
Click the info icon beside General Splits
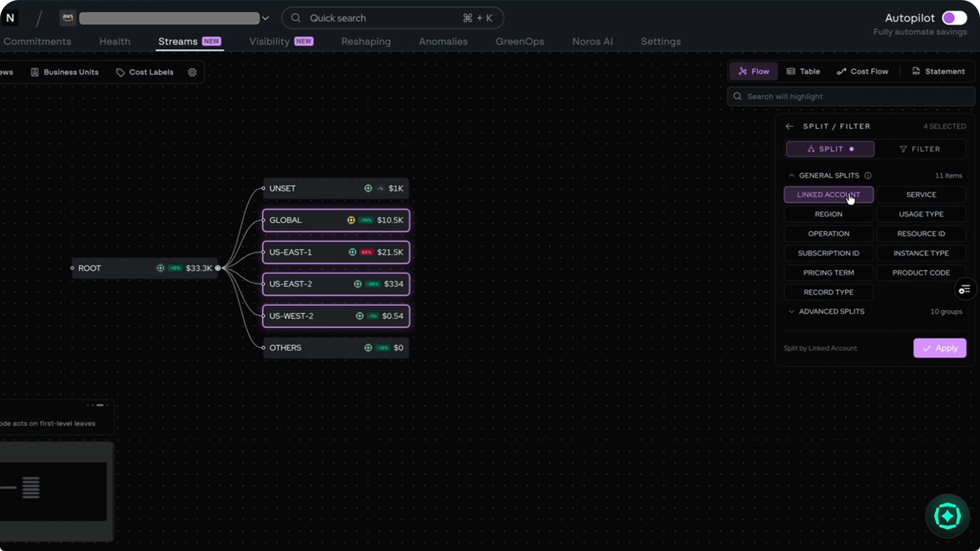[x=868, y=175]
